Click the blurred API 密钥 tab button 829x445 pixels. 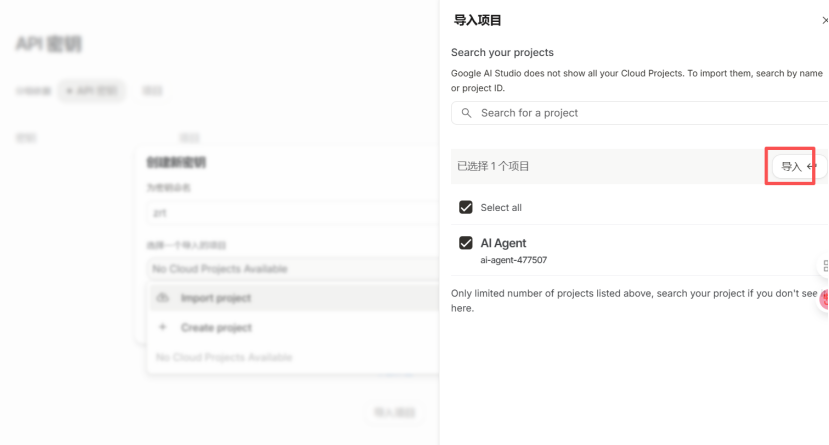(92, 91)
